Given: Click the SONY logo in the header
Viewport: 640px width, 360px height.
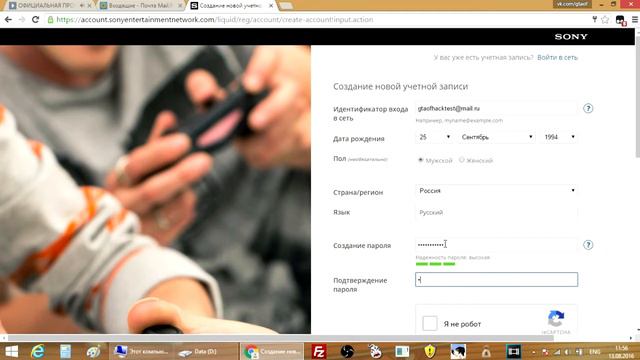Looking at the screenshot, I should point(571,37).
